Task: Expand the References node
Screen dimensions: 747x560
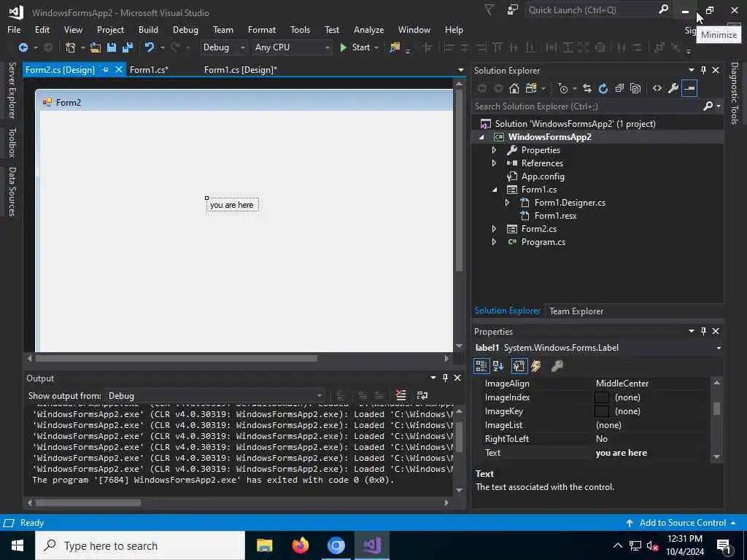Action: [494, 163]
